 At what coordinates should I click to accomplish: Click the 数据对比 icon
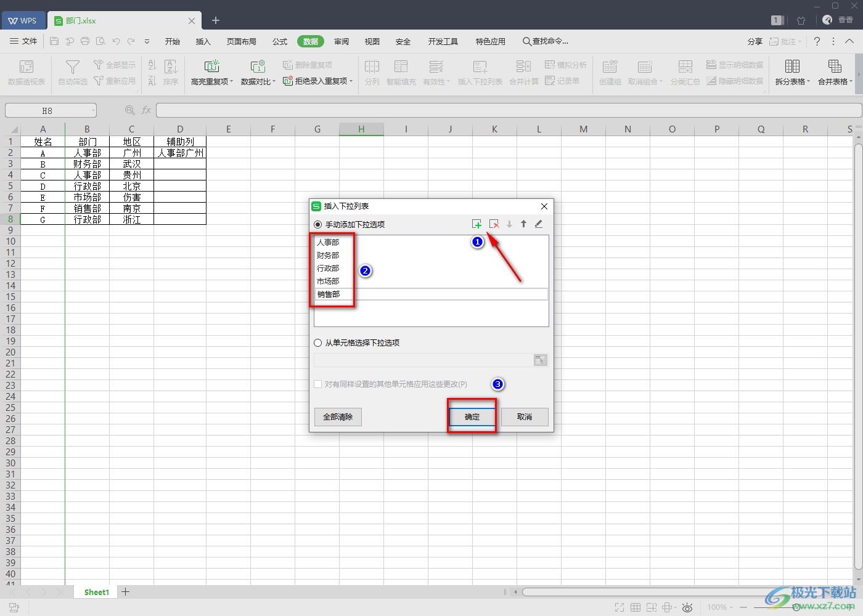point(258,67)
